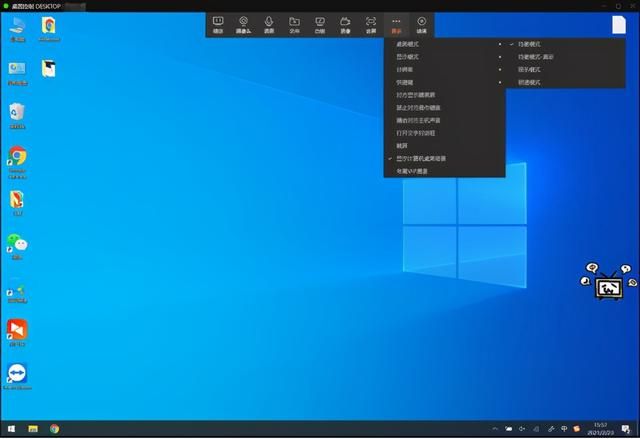Viewport: 640px width, 439px height.
Task: Toggle disabling the remote mouse and keyboard entry
Action: coord(444,108)
